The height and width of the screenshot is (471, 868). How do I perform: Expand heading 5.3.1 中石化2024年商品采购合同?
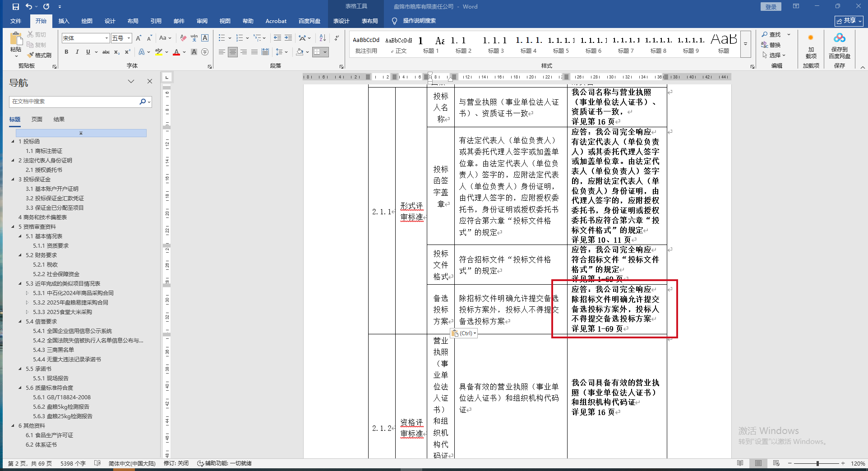(x=27, y=293)
